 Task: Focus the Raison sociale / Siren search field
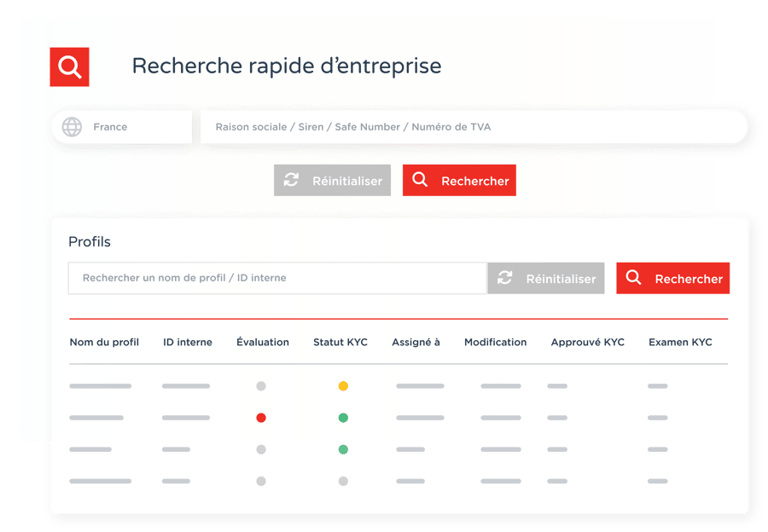(x=469, y=127)
